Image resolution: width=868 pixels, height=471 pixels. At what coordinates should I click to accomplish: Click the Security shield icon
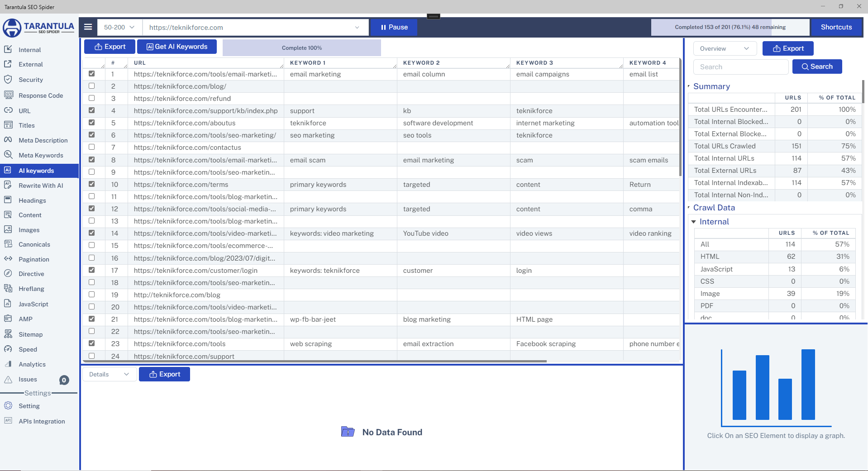[x=8, y=80]
